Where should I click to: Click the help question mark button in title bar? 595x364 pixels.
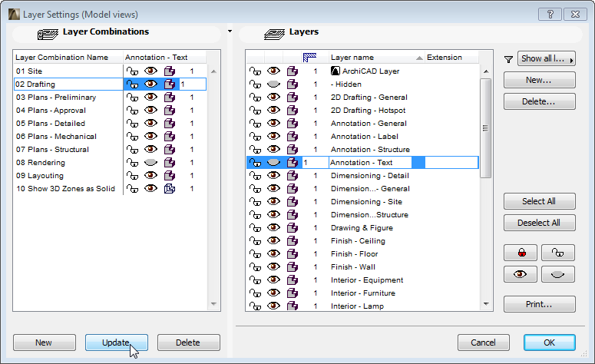(550, 15)
